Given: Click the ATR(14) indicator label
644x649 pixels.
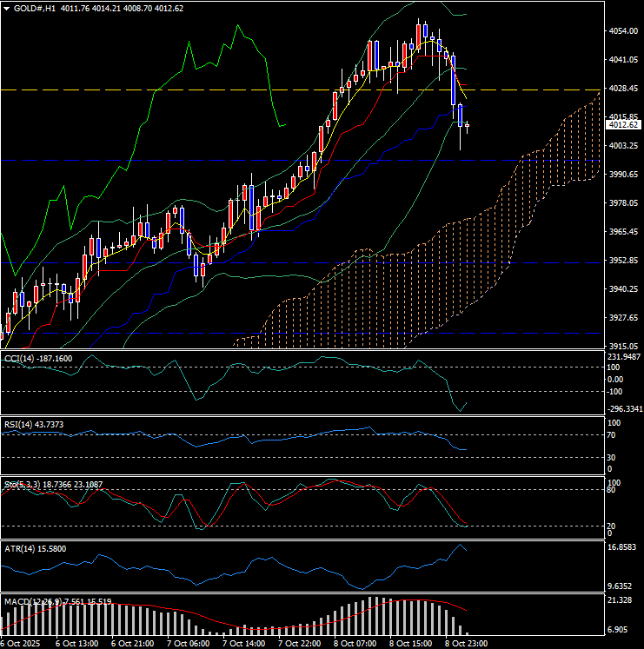Looking at the screenshot, I should pos(23,548).
